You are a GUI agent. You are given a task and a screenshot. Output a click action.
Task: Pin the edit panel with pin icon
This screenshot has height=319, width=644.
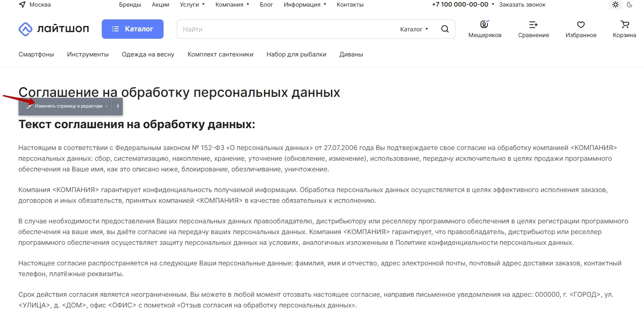click(x=118, y=106)
